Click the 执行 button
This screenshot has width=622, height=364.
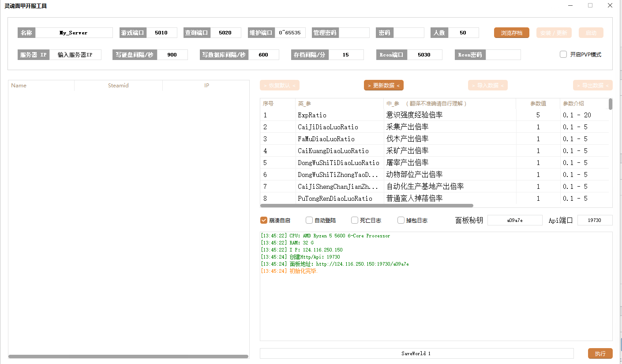pyautogui.click(x=600, y=353)
